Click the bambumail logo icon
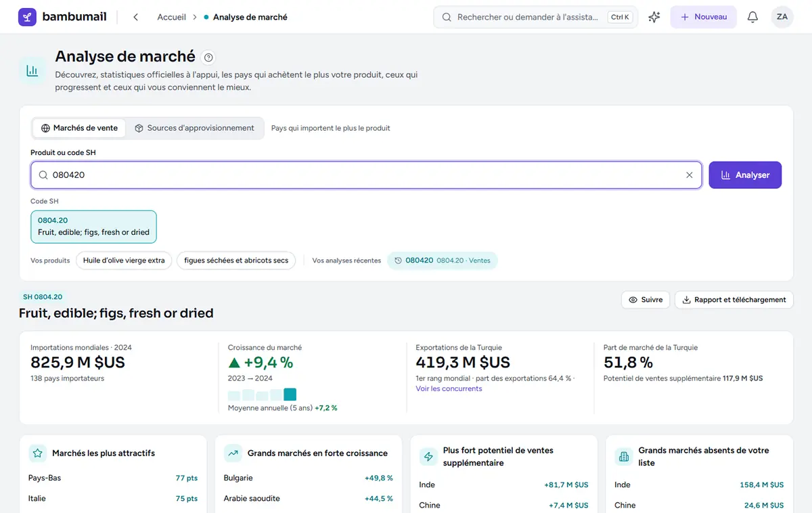This screenshot has height=513, width=812. 28,17
